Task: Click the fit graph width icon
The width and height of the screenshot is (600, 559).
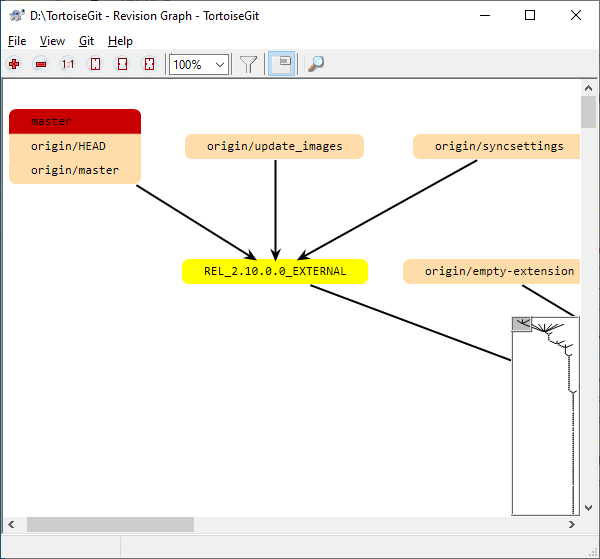Action: [x=122, y=64]
